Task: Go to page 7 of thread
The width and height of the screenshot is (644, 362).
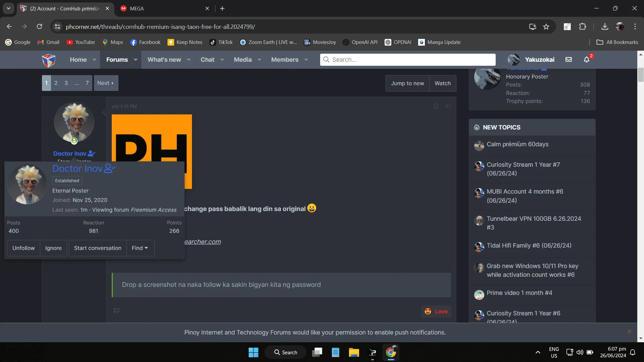Action: (x=87, y=83)
